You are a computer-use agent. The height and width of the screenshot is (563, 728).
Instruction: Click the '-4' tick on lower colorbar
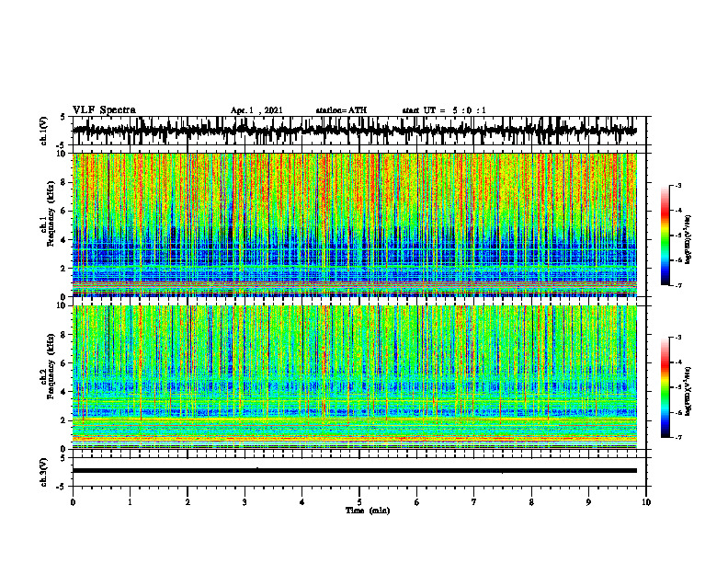678,362
